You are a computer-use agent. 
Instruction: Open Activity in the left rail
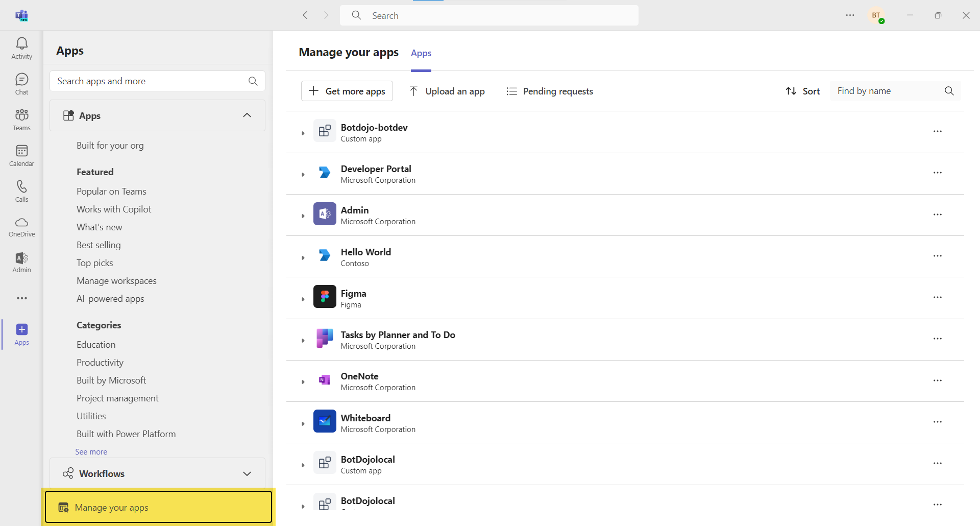(21, 49)
